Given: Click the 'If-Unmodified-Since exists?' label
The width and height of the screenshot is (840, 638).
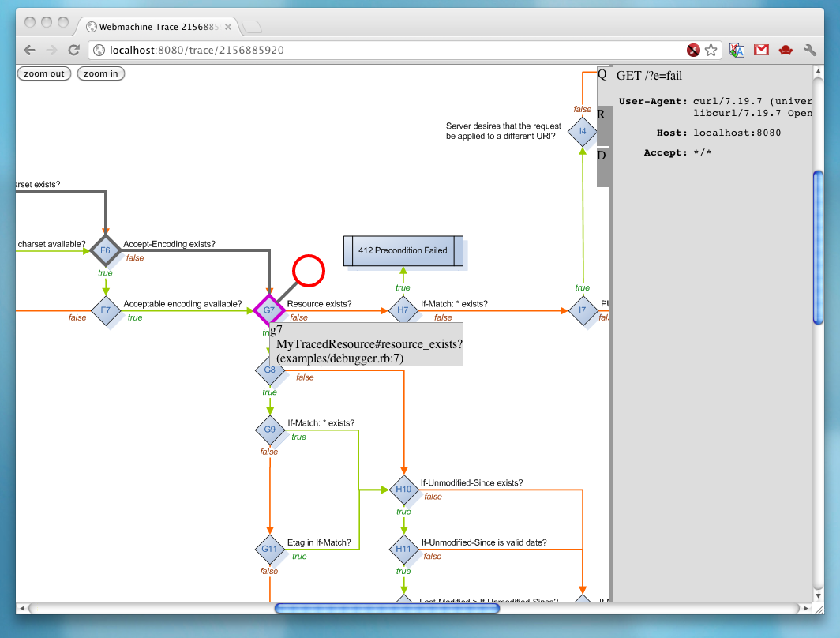Looking at the screenshot, I should tap(472, 482).
